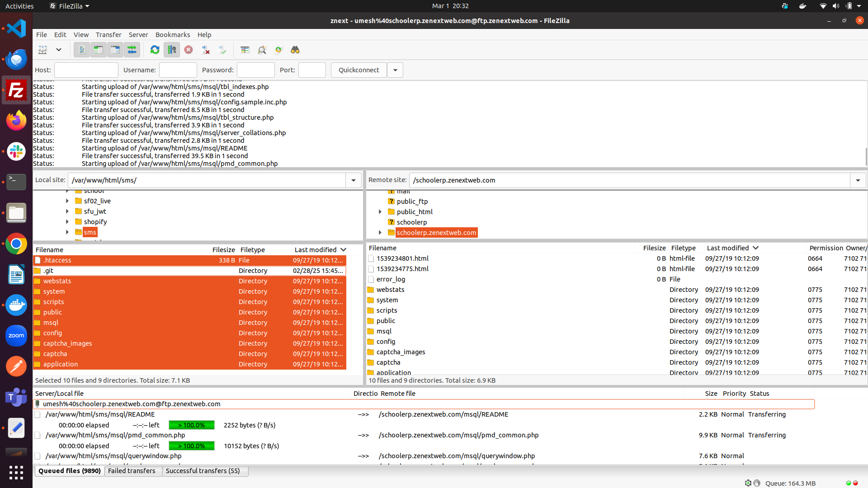Viewport: 868px width, 488px height.
Task: Toggle local directory tree display
Action: (x=99, y=50)
